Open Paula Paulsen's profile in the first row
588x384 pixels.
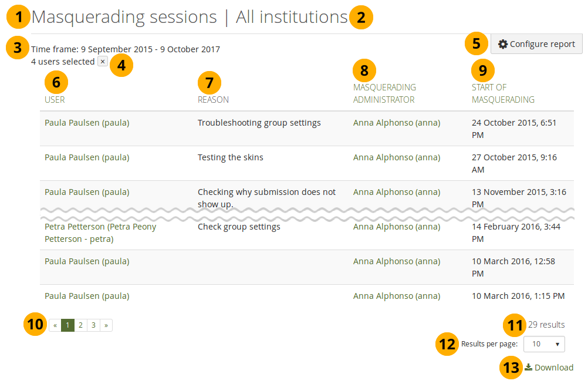(x=87, y=123)
